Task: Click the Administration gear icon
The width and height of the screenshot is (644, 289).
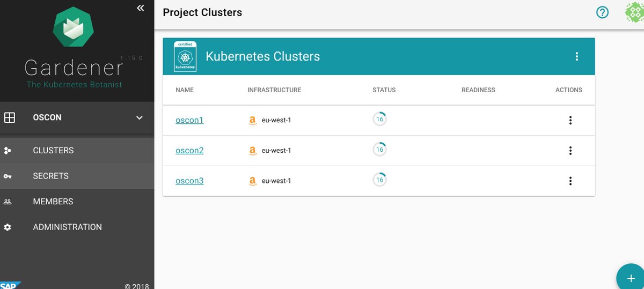Action: 8,227
